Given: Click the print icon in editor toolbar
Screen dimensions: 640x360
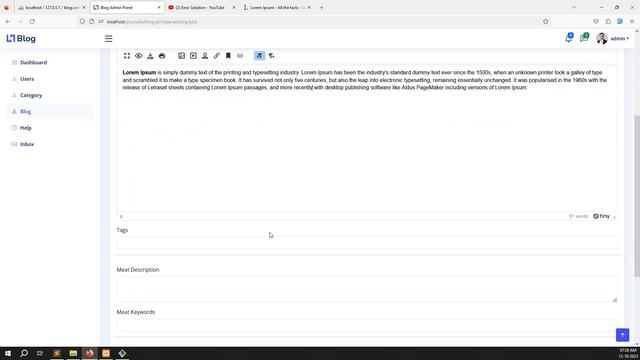Looking at the screenshot, I should [x=162, y=56].
